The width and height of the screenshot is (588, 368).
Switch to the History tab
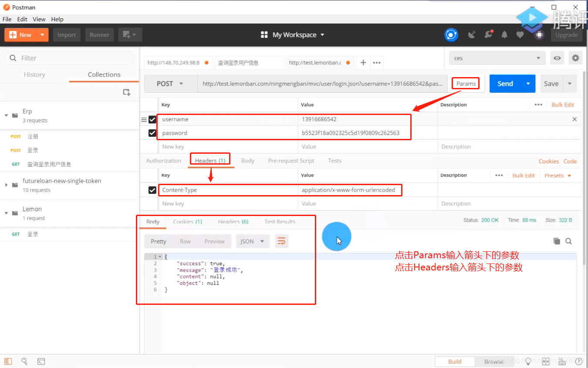34,74
